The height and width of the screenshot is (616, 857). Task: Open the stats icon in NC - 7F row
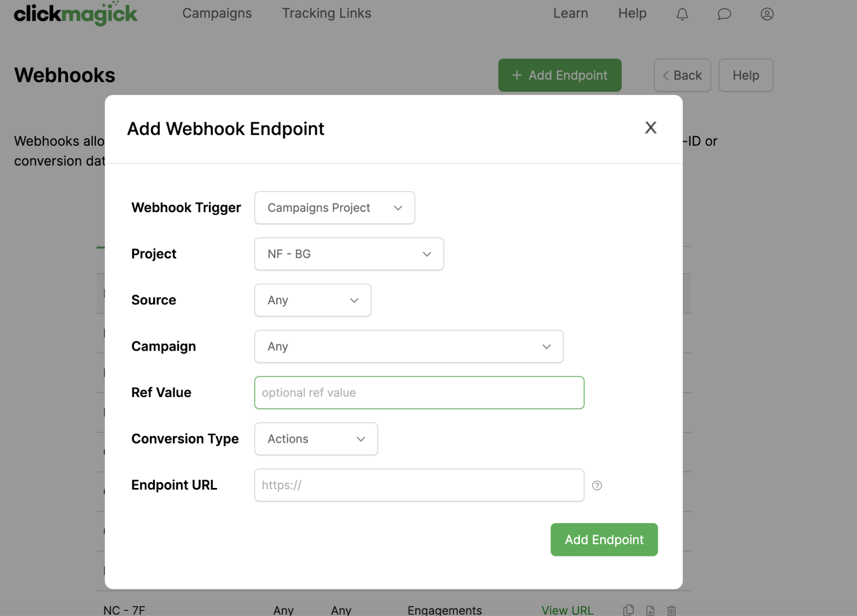(650, 611)
